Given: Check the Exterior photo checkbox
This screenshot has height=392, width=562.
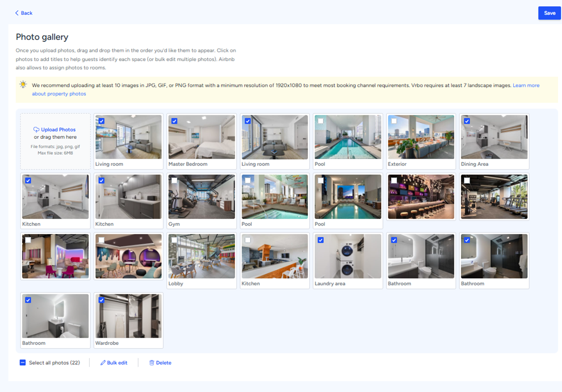Looking at the screenshot, I should (x=394, y=121).
